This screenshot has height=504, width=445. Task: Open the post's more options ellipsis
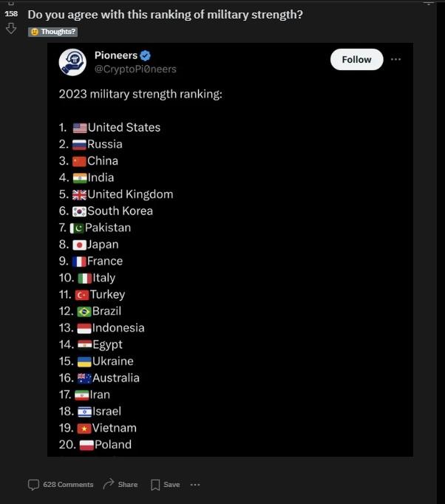click(x=195, y=485)
